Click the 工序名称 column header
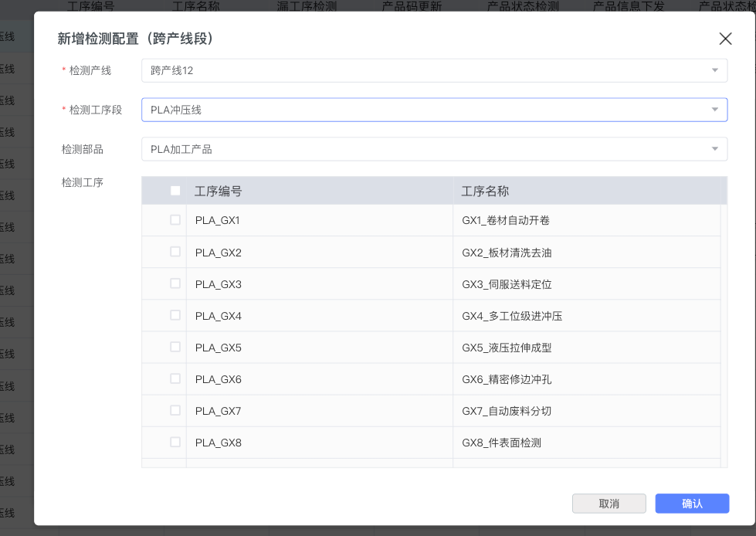 point(485,192)
